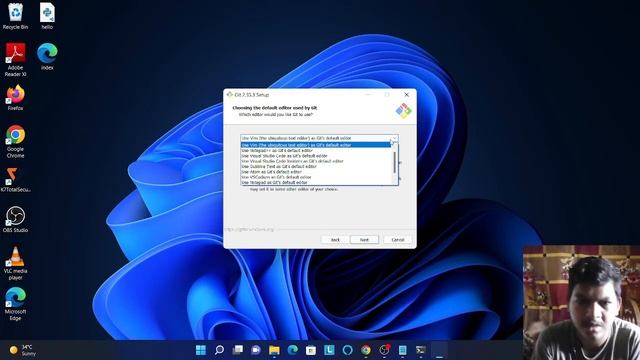Launch Microsoft Edge desktop shortcut
The height and width of the screenshot is (360, 640).
[x=16, y=304]
